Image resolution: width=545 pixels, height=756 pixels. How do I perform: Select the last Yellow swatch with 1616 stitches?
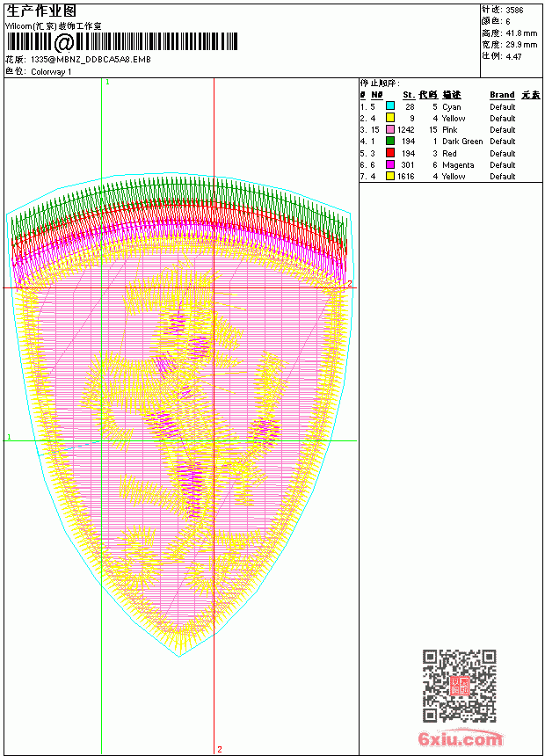[390, 176]
